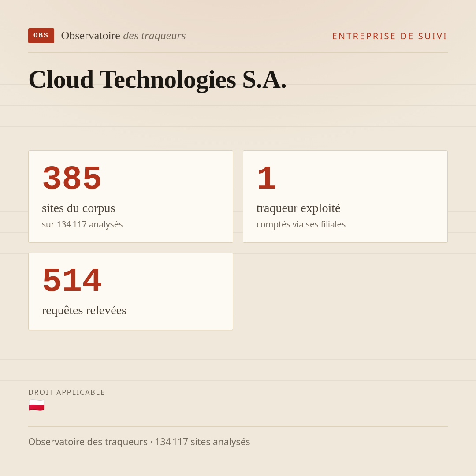
Task: Click the Polish flag icon
Action: pos(37,405)
